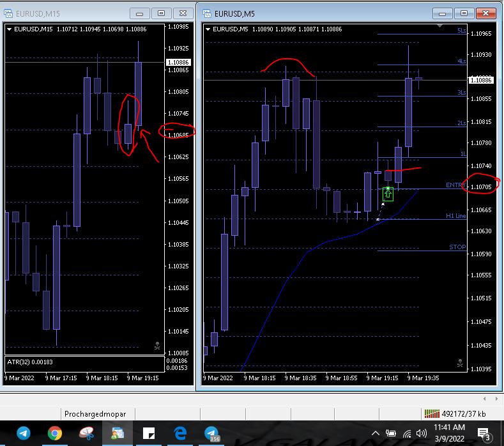Viewport: 504px width, 446px height.
Task: Click the EURUSD,M15 window title icon
Action: click(8, 13)
